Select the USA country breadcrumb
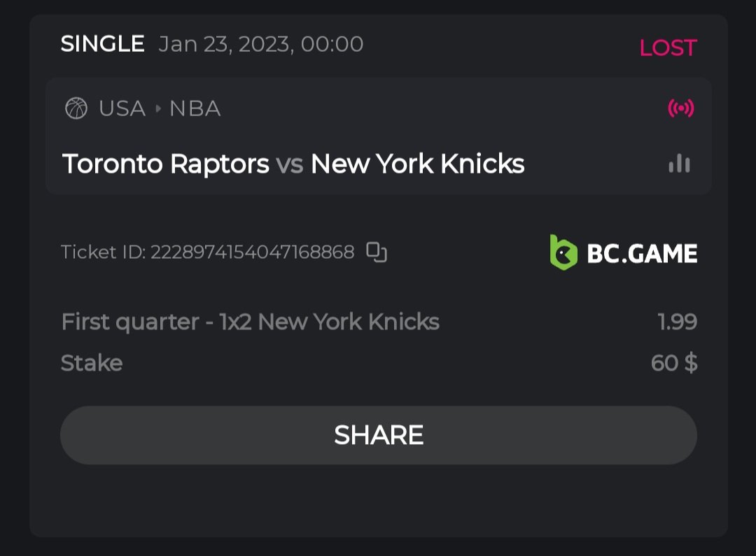 tap(122, 108)
